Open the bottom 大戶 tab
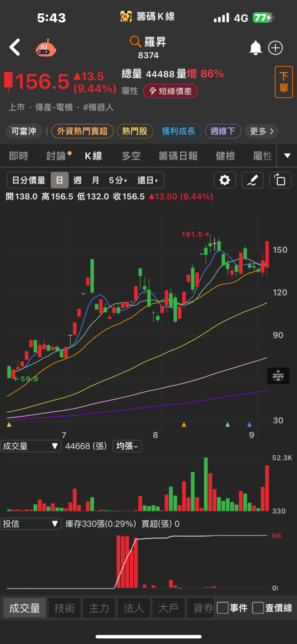 169,608
